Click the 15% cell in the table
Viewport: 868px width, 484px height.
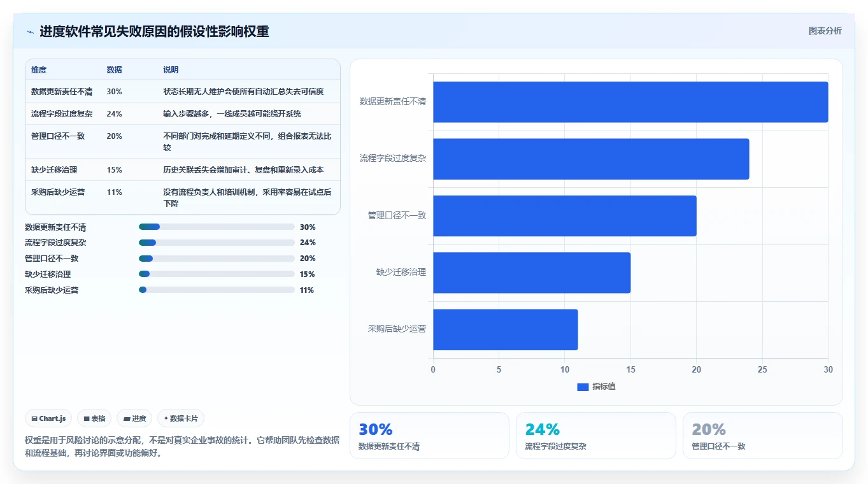pos(115,170)
